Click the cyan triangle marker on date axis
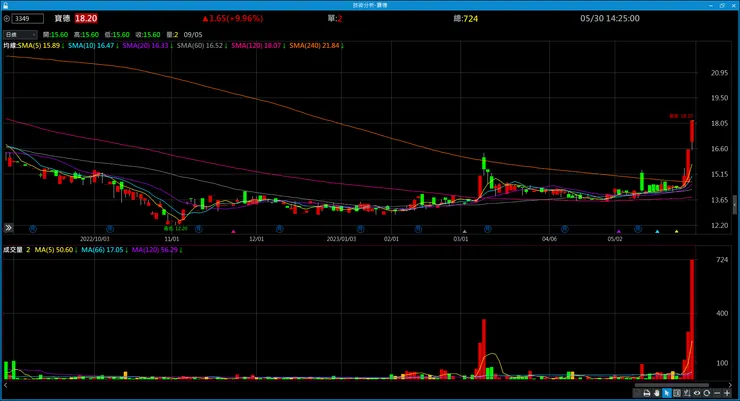The width and height of the screenshot is (740, 401). pos(657,232)
